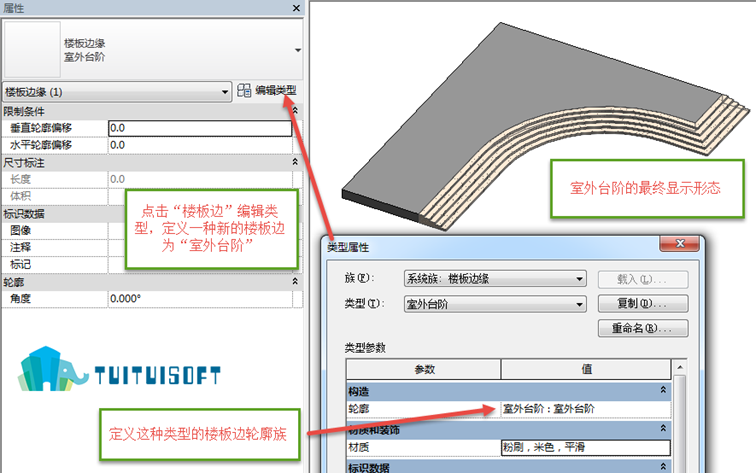Click the 轮廓 value 室外台阶：室外台阶
Viewport: 756px width, 473px height.
[x=586, y=409]
